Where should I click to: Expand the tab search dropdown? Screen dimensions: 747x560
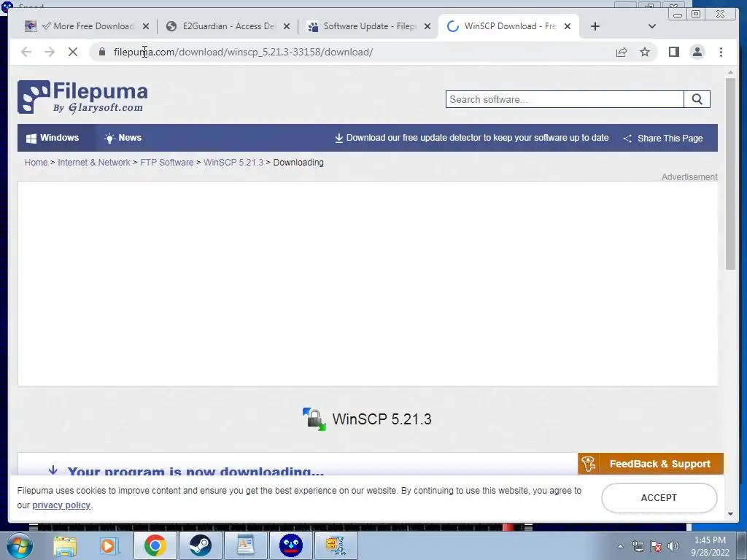click(x=652, y=26)
